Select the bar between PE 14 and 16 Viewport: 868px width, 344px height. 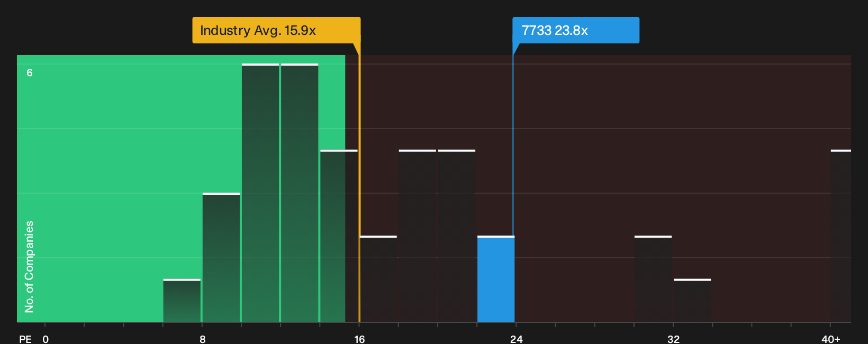click(x=339, y=236)
